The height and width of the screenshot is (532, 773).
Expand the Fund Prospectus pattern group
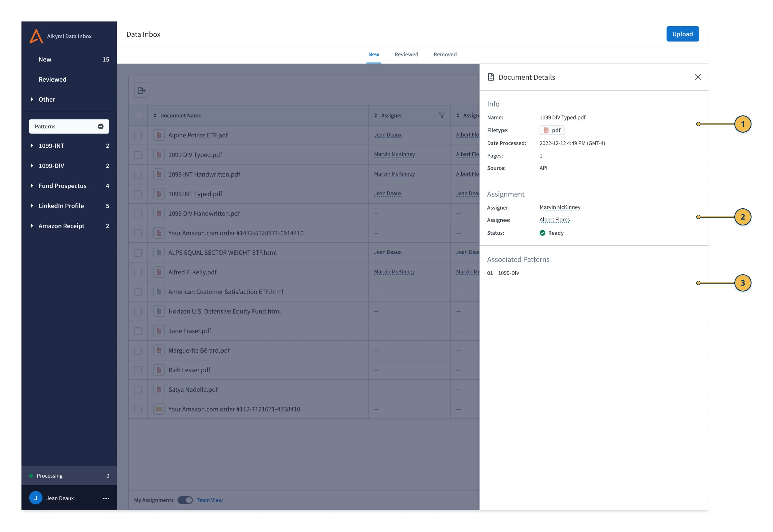click(x=32, y=186)
